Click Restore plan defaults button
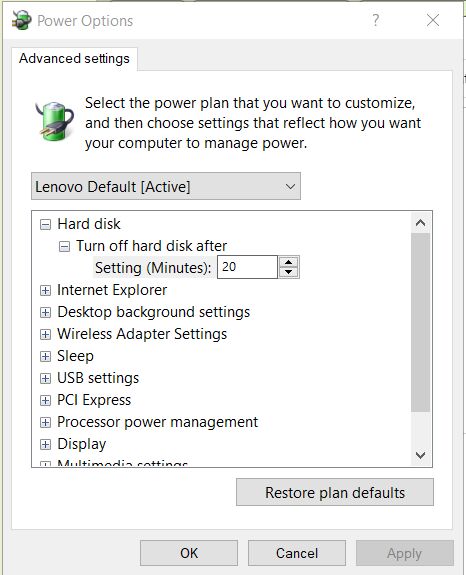 point(335,492)
